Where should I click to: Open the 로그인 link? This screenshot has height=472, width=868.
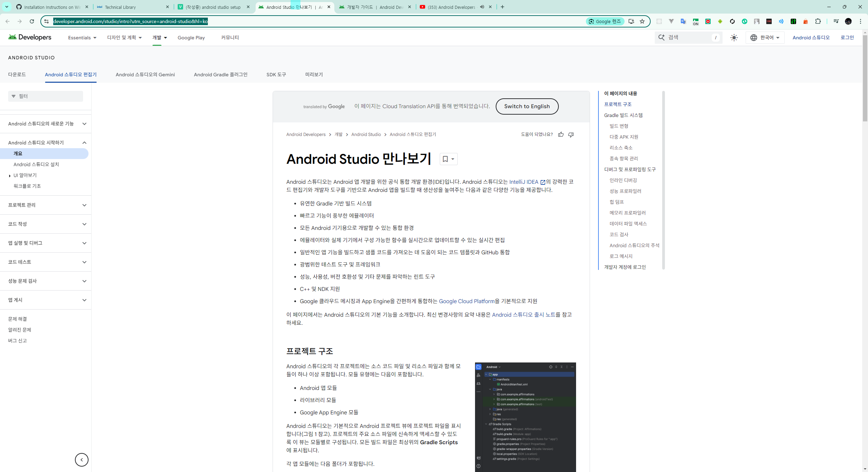pyautogui.click(x=848, y=37)
